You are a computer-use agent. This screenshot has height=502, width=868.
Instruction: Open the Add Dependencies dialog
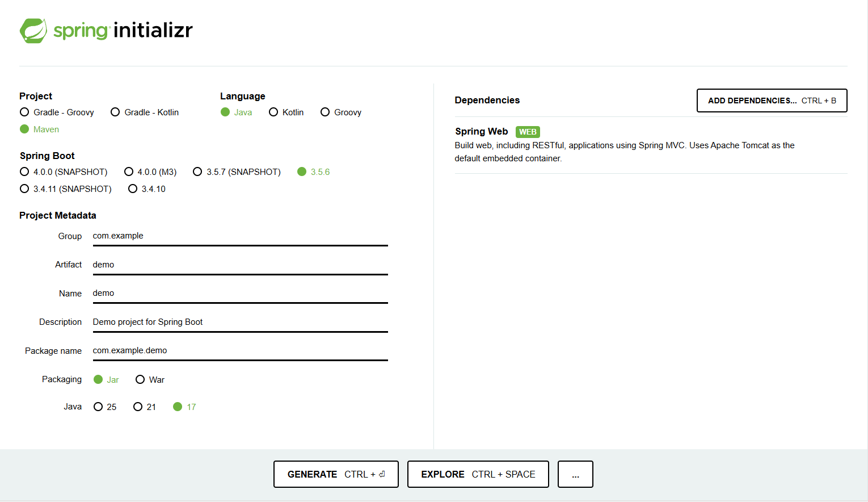[772, 101]
